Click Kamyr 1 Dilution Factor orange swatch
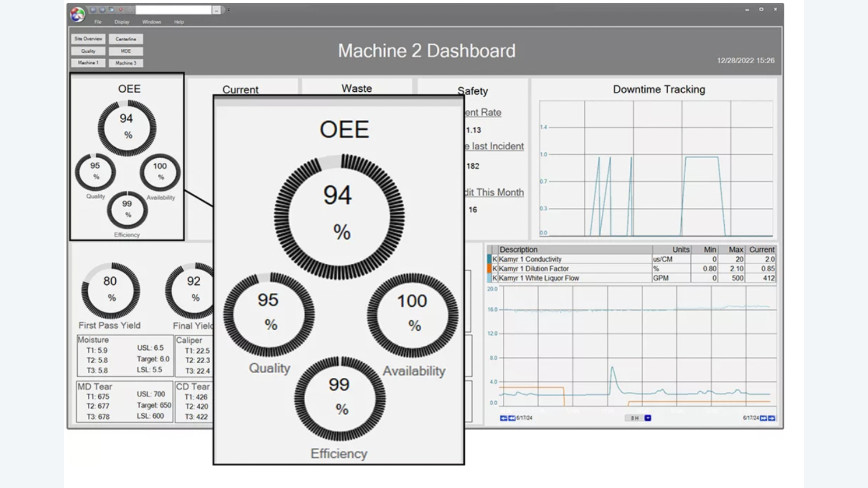The width and height of the screenshot is (868, 488). (489, 269)
